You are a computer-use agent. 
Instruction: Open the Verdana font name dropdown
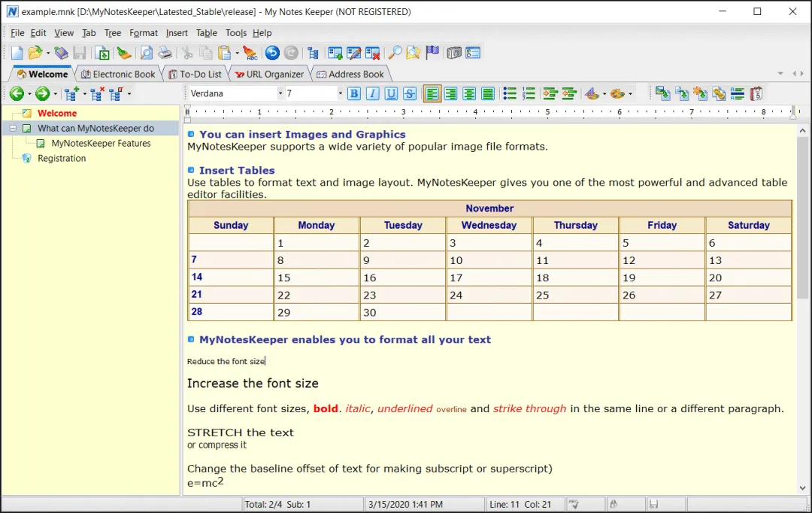(x=280, y=94)
